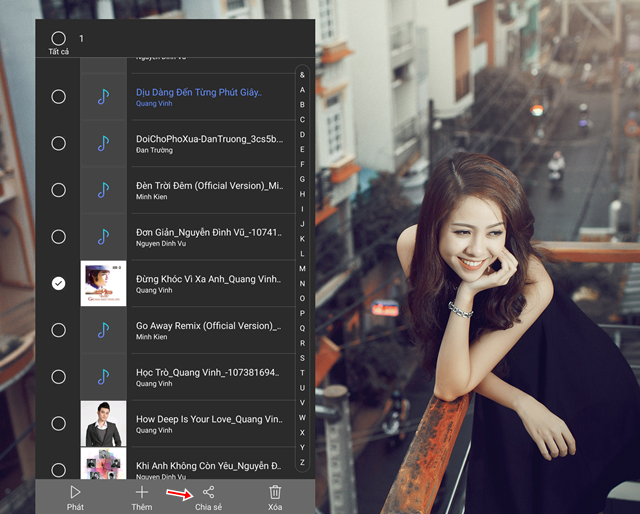640x514 pixels.
Task: Click song title Đơn Giản_Nguyễn Đình Vũ
Action: pyautogui.click(x=209, y=233)
